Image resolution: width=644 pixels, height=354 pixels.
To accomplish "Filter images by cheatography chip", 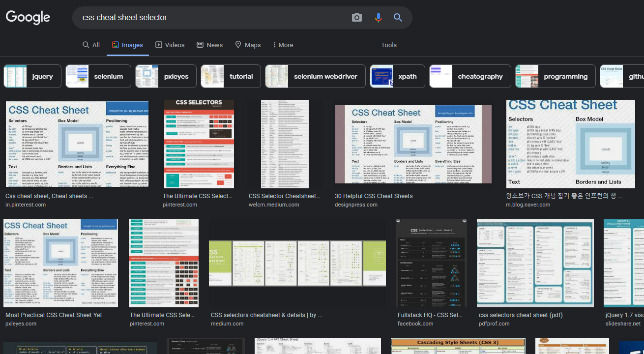I will (x=470, y=76).
